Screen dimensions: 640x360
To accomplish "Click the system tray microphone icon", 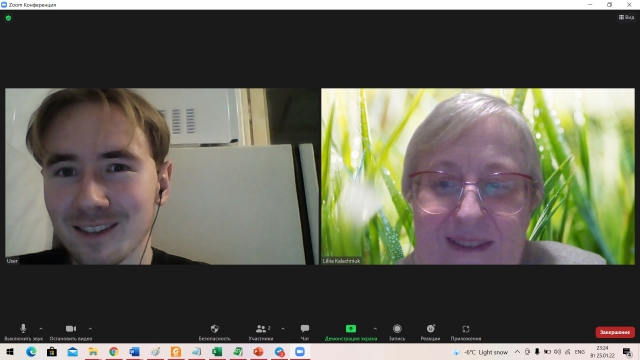I will [x=537, y=352].
